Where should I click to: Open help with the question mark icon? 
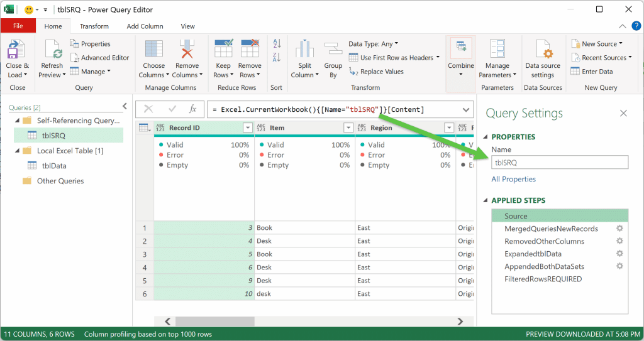click(x=636, y=26)
